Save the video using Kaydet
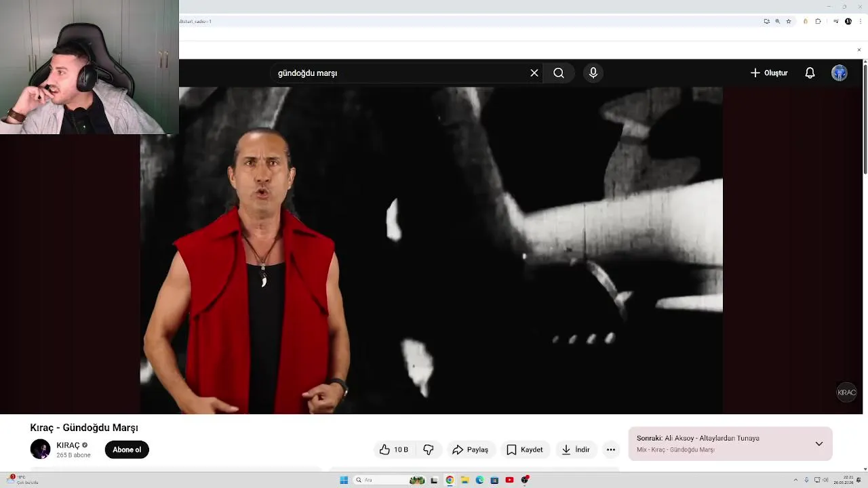 click(x=524, y=449)
